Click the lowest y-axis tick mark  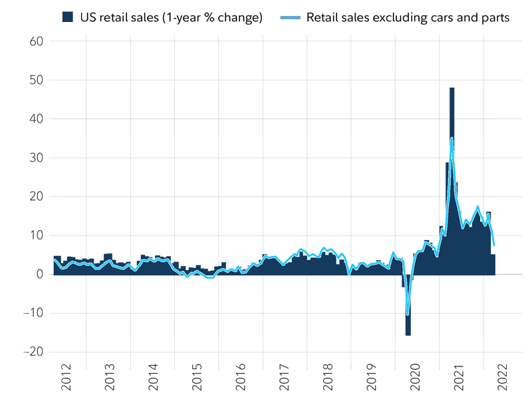(25, 352)
